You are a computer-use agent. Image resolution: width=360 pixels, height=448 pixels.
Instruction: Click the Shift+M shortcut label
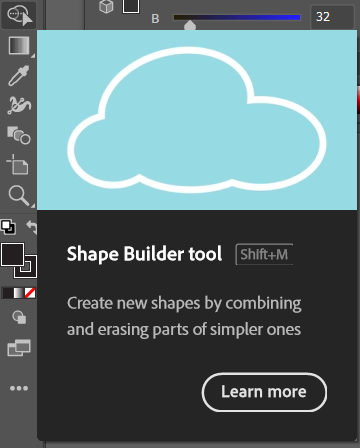[x=264, y=254]
